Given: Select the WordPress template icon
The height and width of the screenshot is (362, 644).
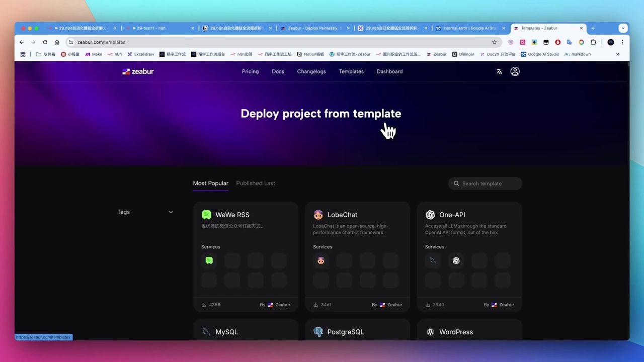Looking at the screenshot, I should point(430,332).
